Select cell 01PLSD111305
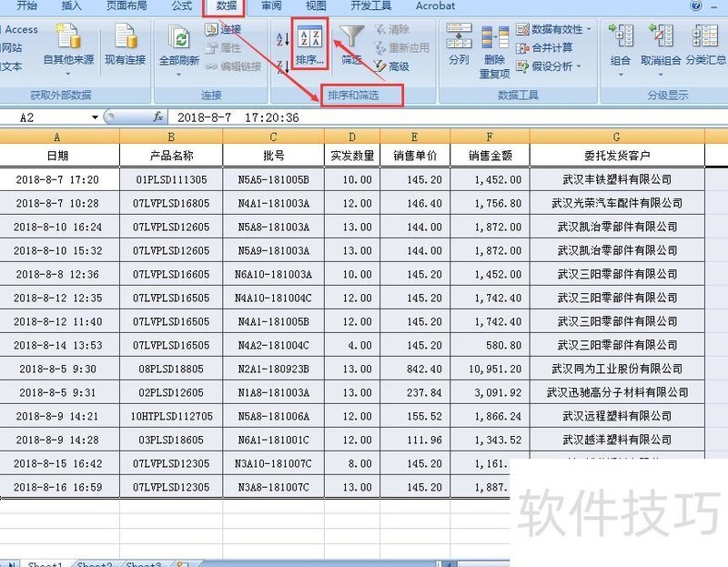The height and width of the screenshot is (567, 728). click(x=171, y=179)
